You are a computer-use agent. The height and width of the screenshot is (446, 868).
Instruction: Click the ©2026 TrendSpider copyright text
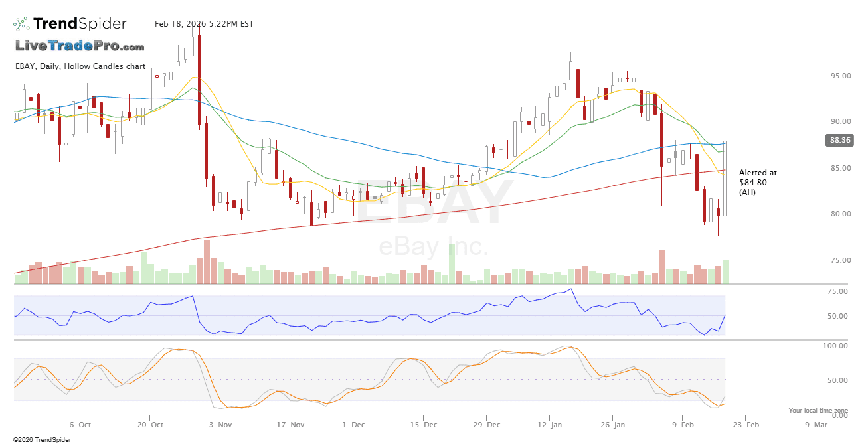coord(42,439)
